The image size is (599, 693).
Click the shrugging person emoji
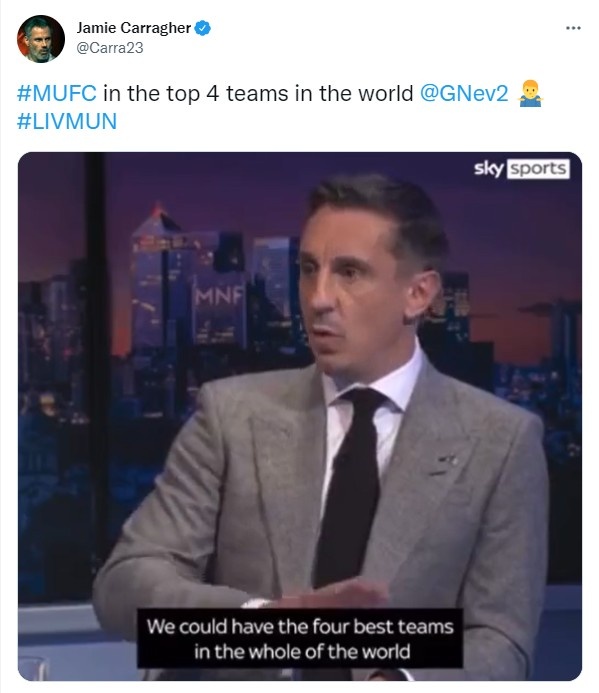click(x=530, y=93)
